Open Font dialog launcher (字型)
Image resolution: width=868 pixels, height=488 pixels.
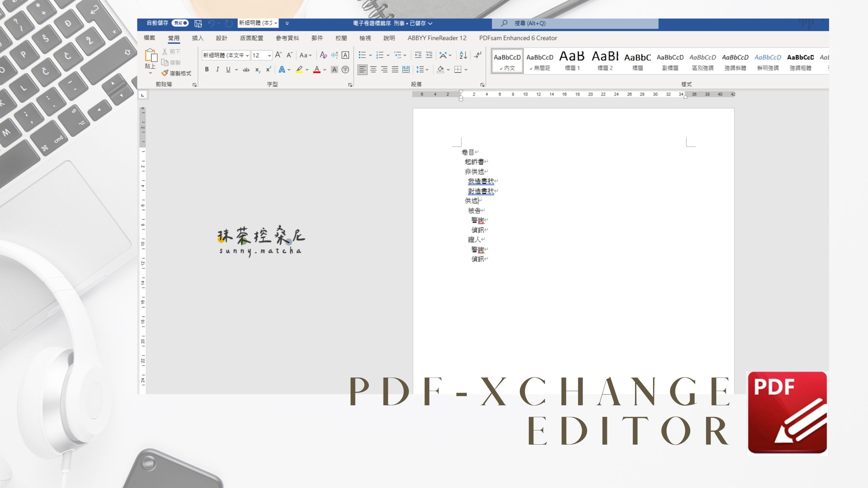(x=350, y=85)
